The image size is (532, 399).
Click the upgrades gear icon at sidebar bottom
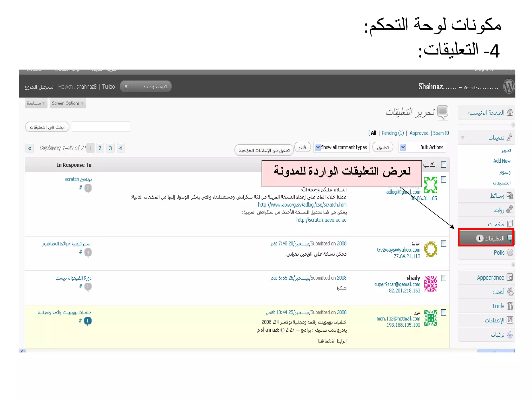pos(510,335)
